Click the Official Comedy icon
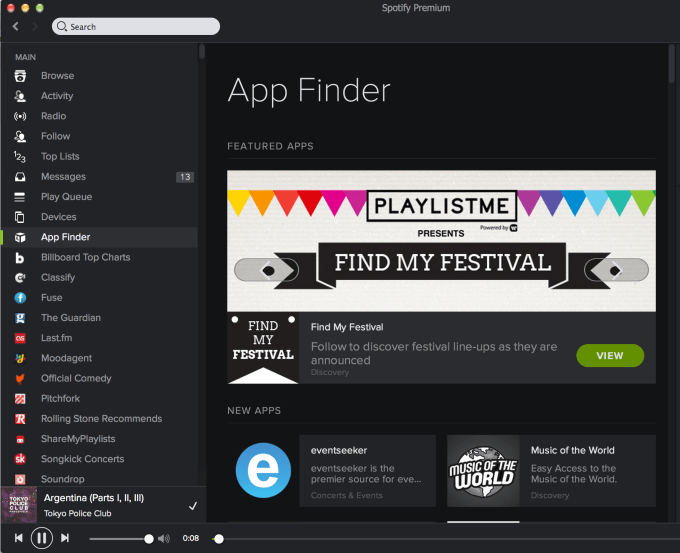Image resolution: width=680 pixels, height=553 pixels. coord(20,379)
